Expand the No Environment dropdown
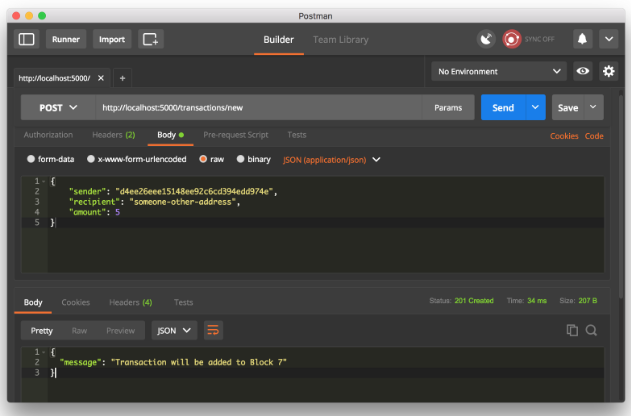 [x=499, y=72]
